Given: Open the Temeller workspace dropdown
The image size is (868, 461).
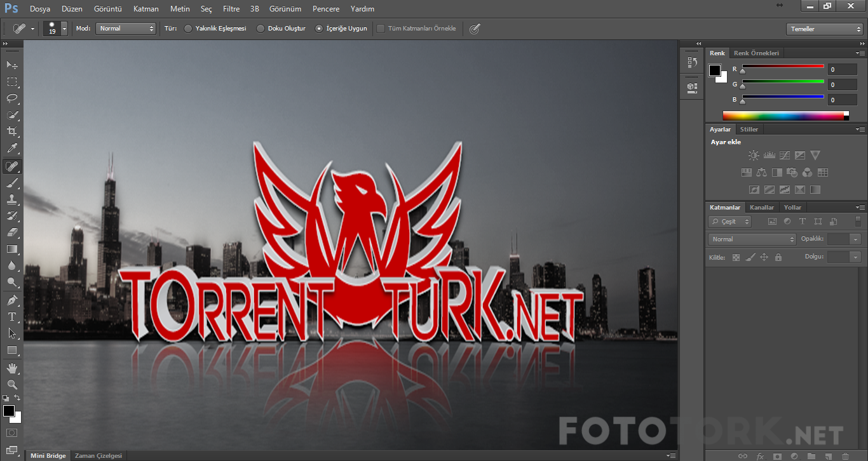Looking at the screenshot, I should click(x=824, y=29).
